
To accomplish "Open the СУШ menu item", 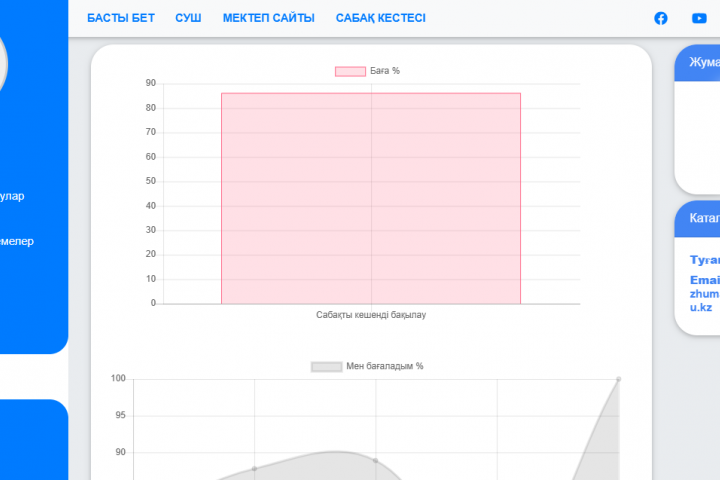I will point(188,18).
